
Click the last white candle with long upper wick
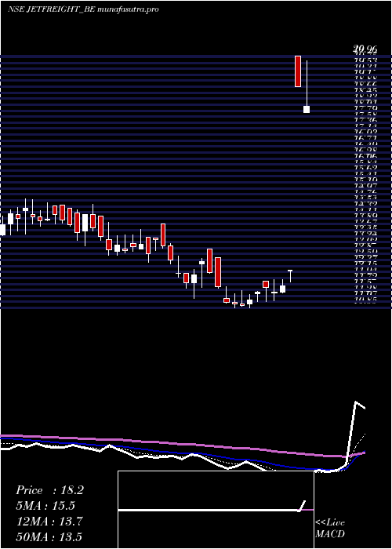pos(307,86)
